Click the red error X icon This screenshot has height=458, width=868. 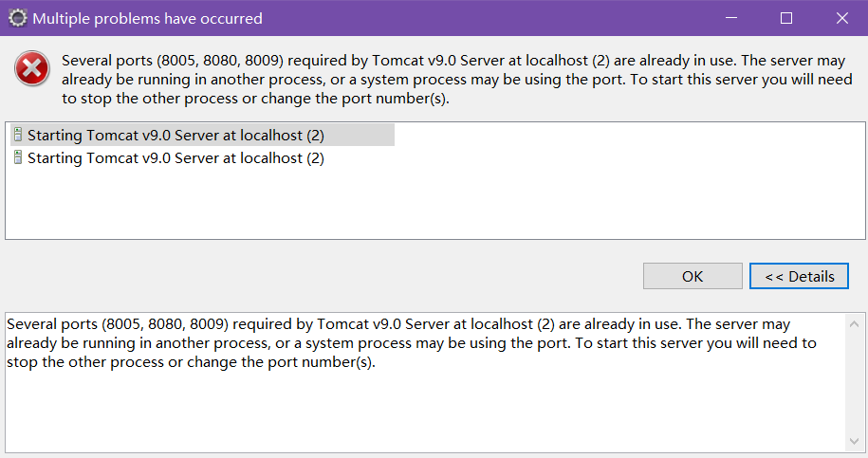pos(32,68)
